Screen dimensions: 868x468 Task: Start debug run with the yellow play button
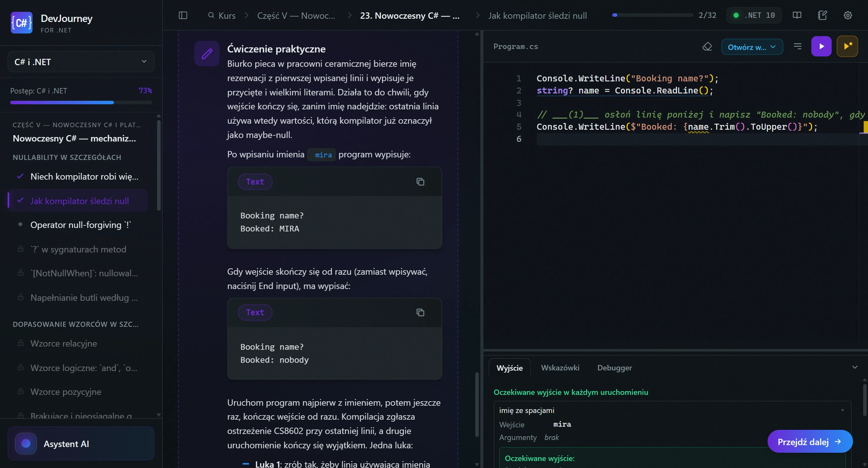coord(847,46)
